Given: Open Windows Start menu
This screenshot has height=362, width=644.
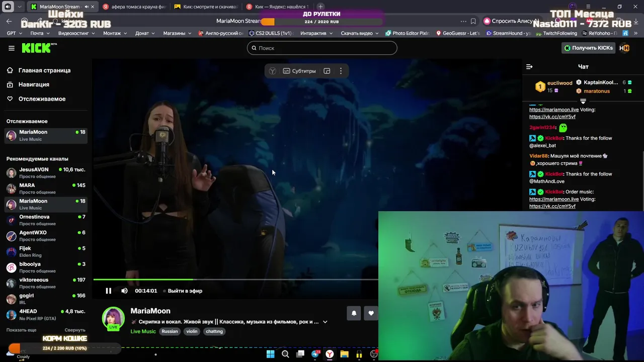Looking at the screenshot, I should coord(270,354).
